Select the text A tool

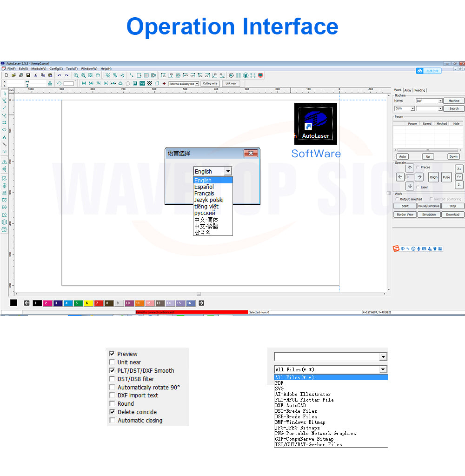pos(4,137)
